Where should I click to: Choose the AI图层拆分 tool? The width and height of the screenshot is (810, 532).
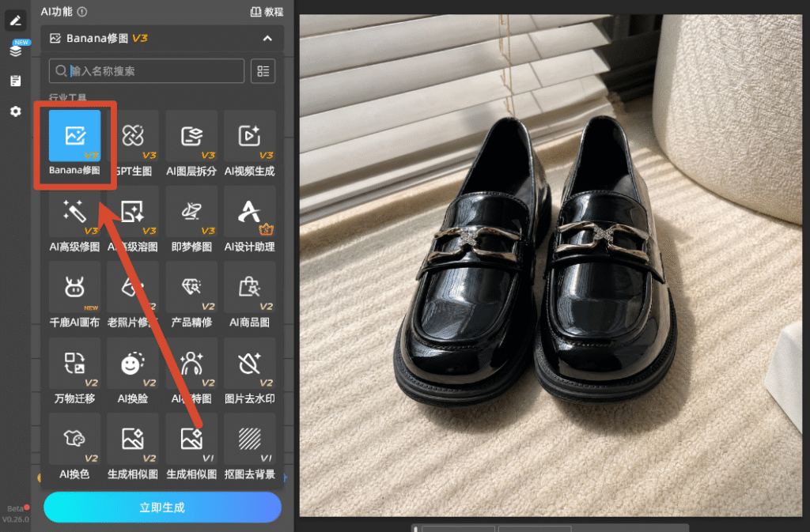click(191, 135)
